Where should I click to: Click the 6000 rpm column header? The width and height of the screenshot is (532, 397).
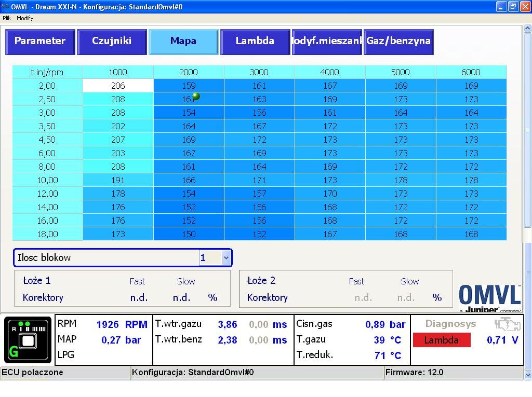click(x=471, y=72)
